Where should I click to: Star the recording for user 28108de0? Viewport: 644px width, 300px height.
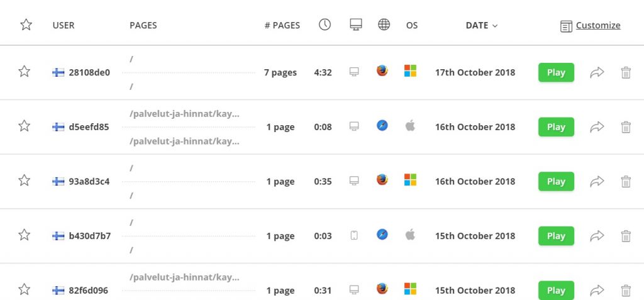25,72
